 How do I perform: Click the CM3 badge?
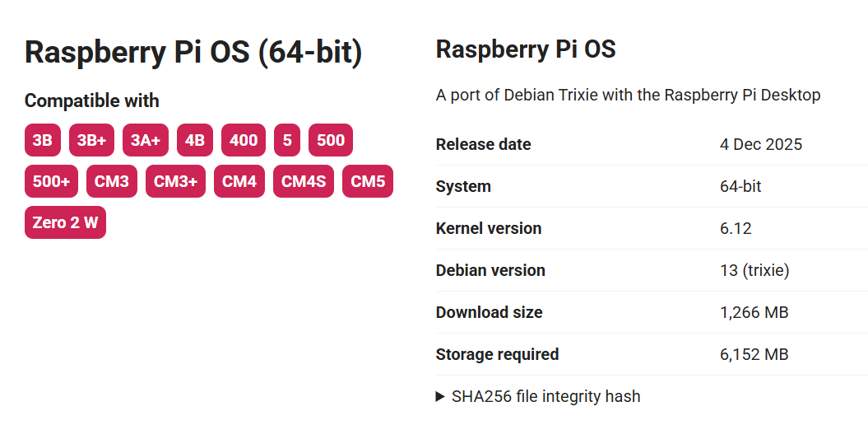(x=112, y=181)
